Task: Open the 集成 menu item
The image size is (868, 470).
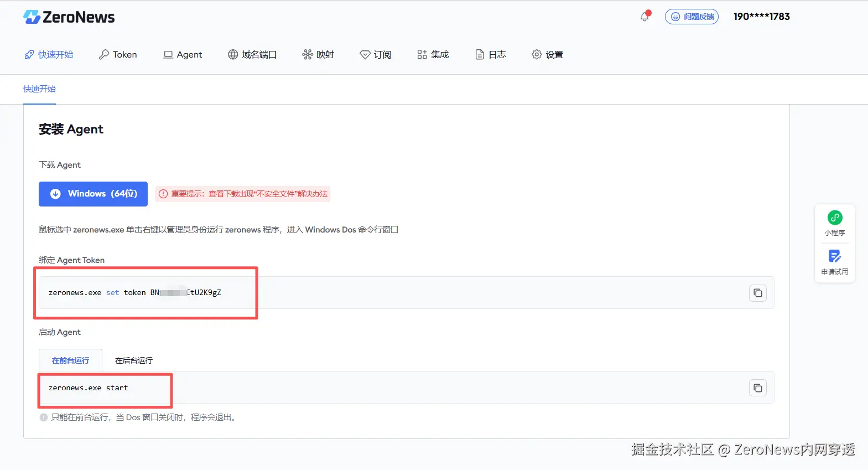Action: click(x=433, y=54)
